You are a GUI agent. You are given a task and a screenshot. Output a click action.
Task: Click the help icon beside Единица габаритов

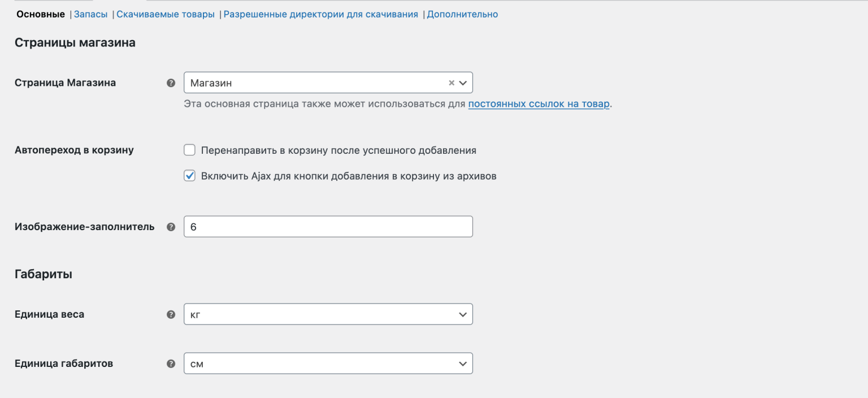[171, 364]
